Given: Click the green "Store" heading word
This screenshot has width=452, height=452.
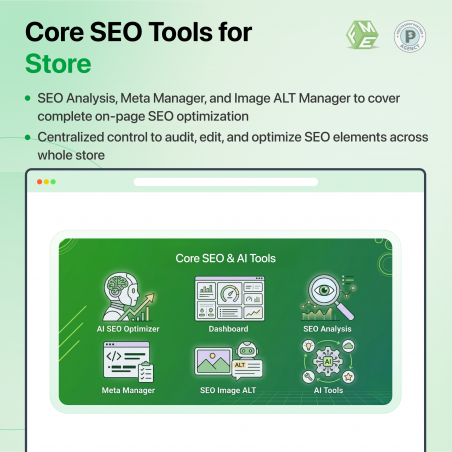Looking at the screenshot, I should tap(58, 64).
